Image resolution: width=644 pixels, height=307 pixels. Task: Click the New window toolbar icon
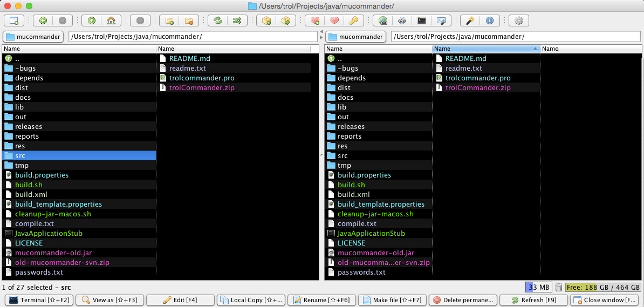(x=14, y=21)
